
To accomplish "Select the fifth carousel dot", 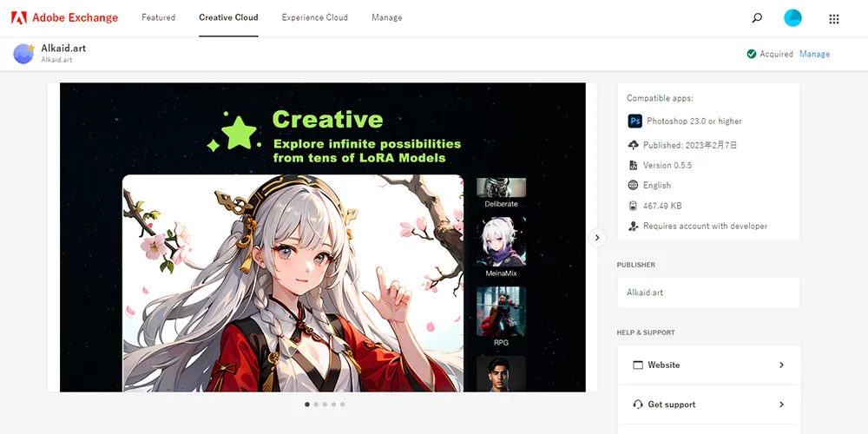I will click(x=343, y=404).
